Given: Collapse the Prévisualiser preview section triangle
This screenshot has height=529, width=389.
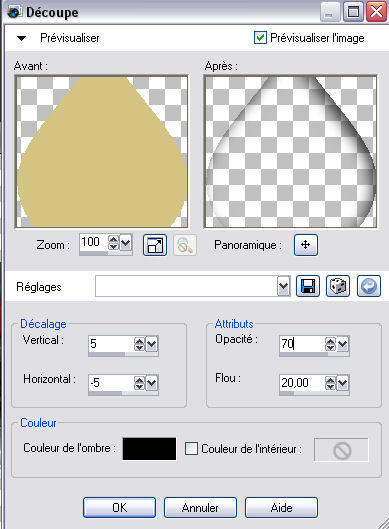Looking at the screenshot, I should point(21,38).
